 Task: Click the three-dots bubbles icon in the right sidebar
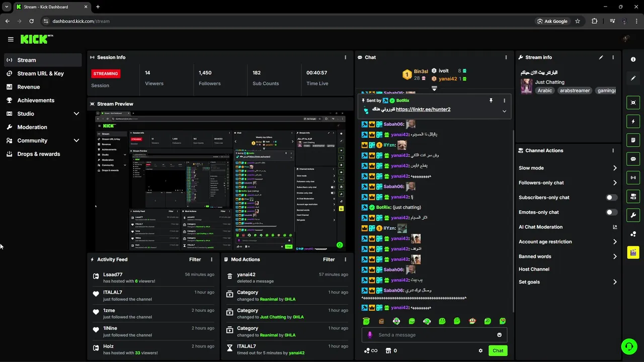click(x=633, y=234)
